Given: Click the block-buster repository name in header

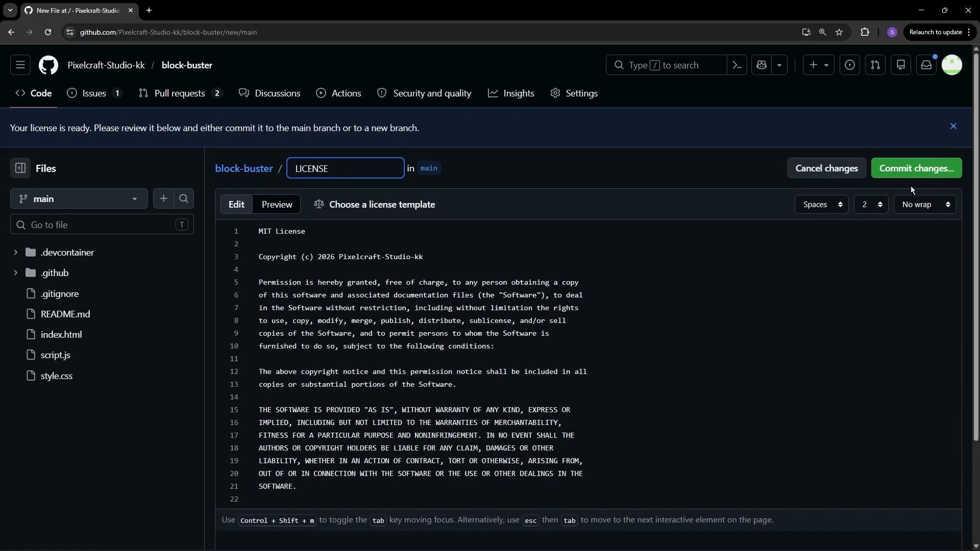Looking at the screenshot, I should tap(187, 65).
